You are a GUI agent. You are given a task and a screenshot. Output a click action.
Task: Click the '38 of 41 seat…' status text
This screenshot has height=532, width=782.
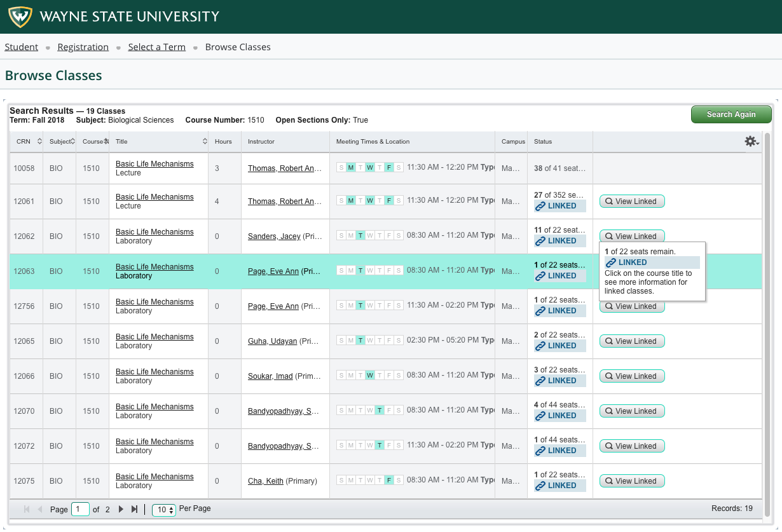click(x=559, y=168)
